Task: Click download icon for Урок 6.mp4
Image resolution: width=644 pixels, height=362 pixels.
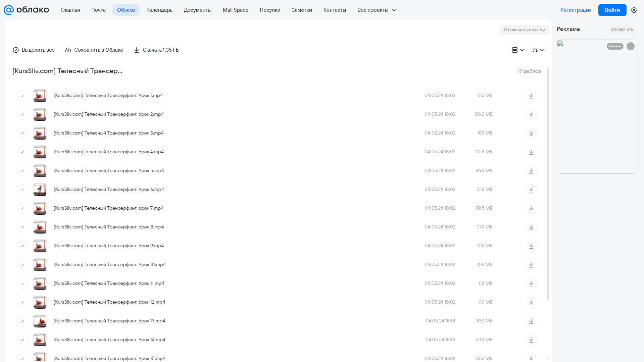Action: [531, 190]
